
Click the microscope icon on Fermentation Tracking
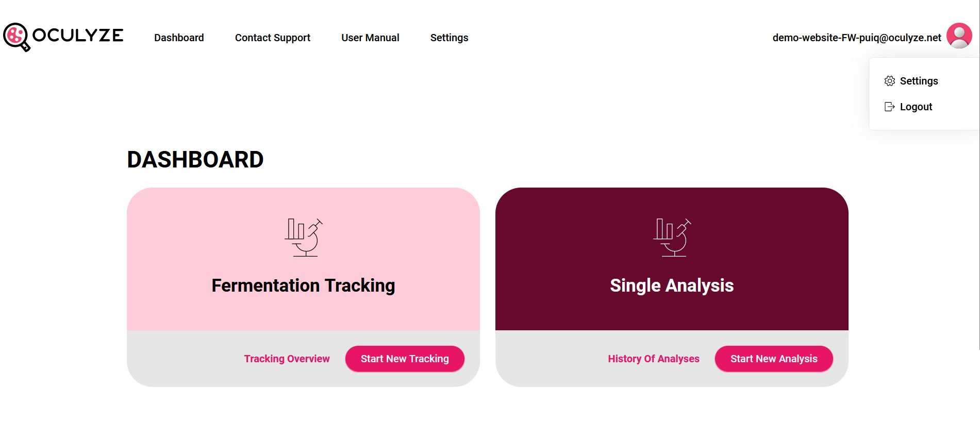click(304, 238)
